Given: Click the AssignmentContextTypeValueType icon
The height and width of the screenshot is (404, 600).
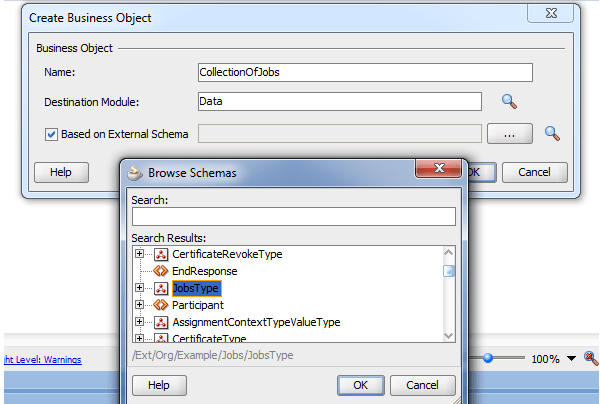Looking at the screenshot, I should (x=160, y=322).
